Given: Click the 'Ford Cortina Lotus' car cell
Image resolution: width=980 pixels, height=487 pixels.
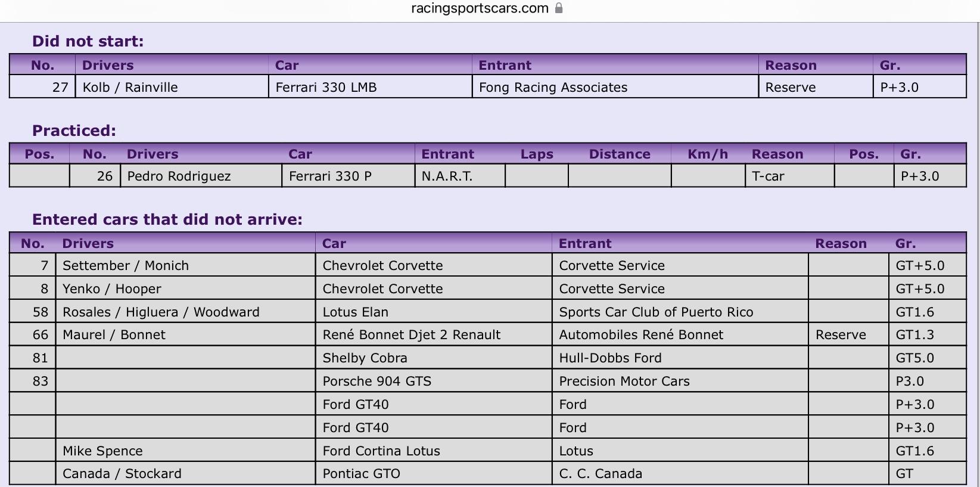Looking at the screenshot, I should click(434, 451).
